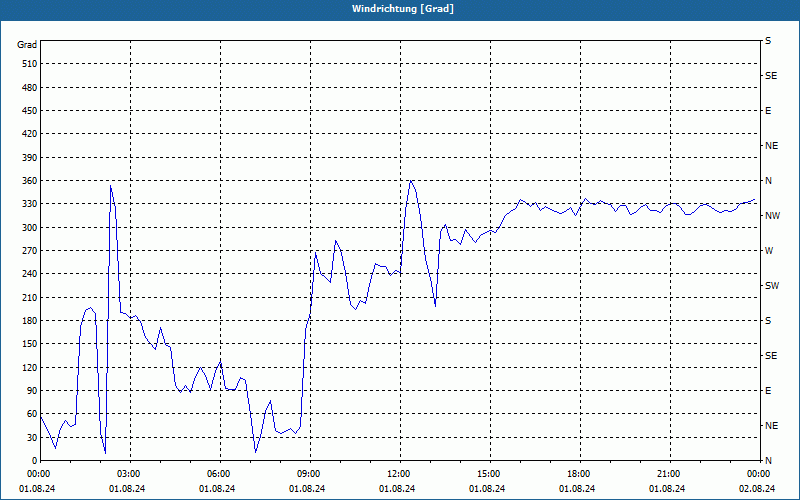Viewport: 800px width, 500px height.
Task: Click the 00:00 label above 02.08.24
Action: 757,473
